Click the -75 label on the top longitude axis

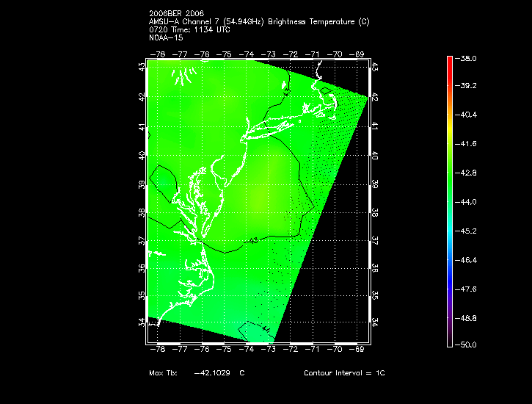(224, 54)
